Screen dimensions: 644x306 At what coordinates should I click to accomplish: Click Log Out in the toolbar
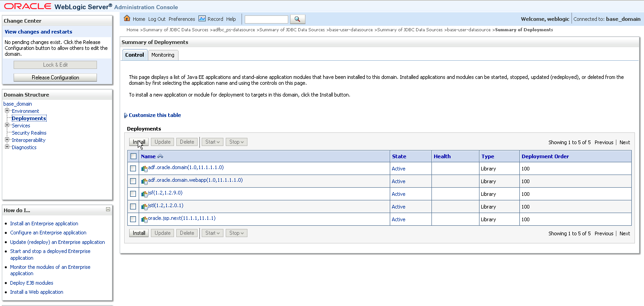coord(157,19)
